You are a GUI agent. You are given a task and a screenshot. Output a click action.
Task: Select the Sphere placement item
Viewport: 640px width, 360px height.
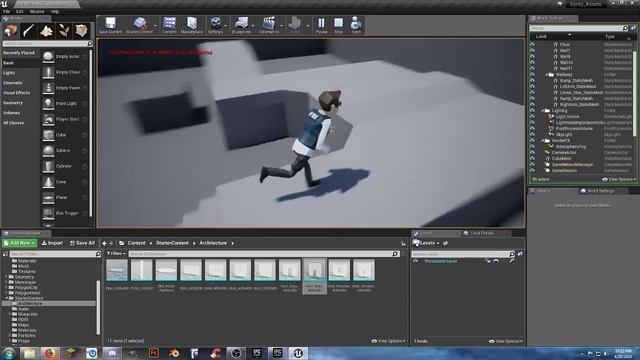coord(65,151)
